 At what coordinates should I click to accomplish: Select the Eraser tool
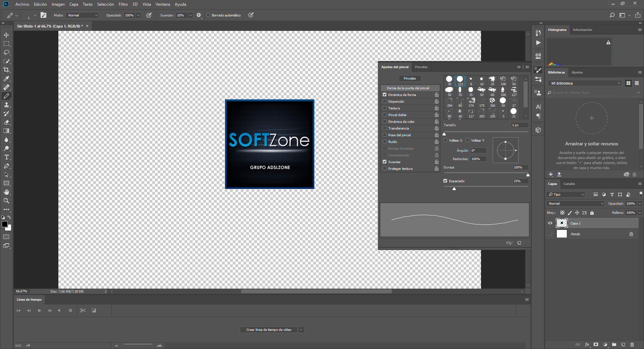click(6, 122)
